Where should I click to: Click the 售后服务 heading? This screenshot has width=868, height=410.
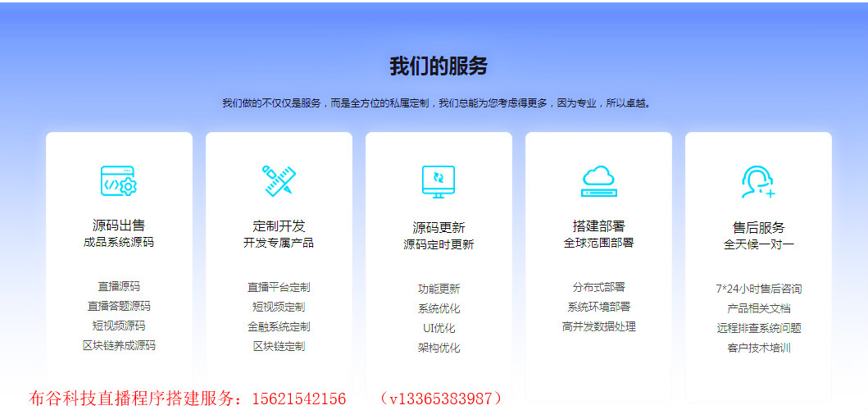click(x=758, y=227)
